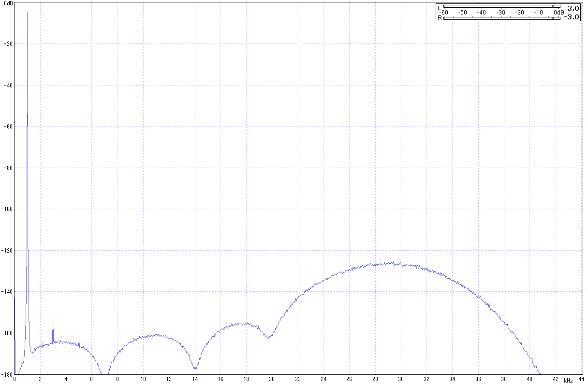This screenshot has height=384, width=588.
Task: Click the -140 label on vertical axis
Action: 7,292
